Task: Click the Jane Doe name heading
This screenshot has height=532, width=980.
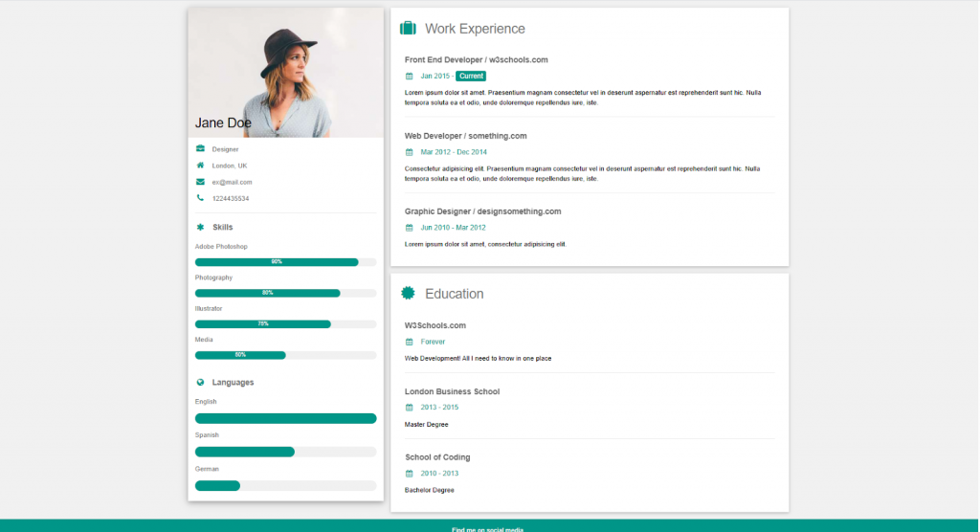Action: 223,122
